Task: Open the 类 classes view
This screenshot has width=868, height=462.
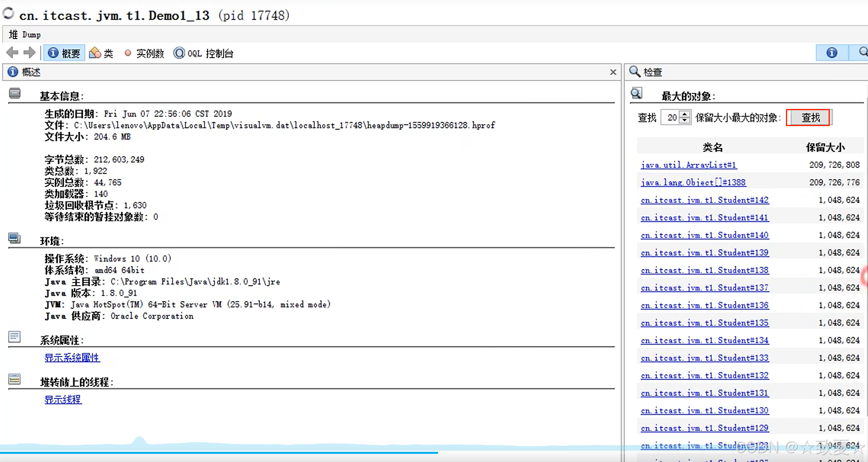Action: [101, 53]
